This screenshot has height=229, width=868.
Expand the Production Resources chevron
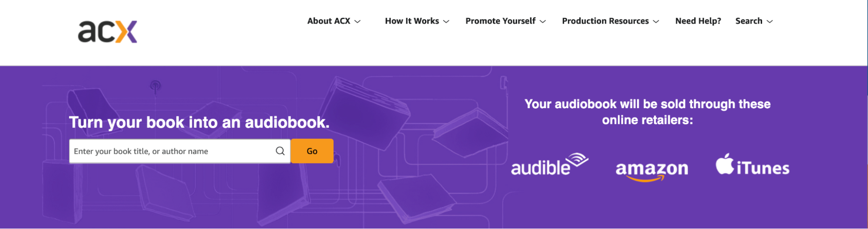656,21
